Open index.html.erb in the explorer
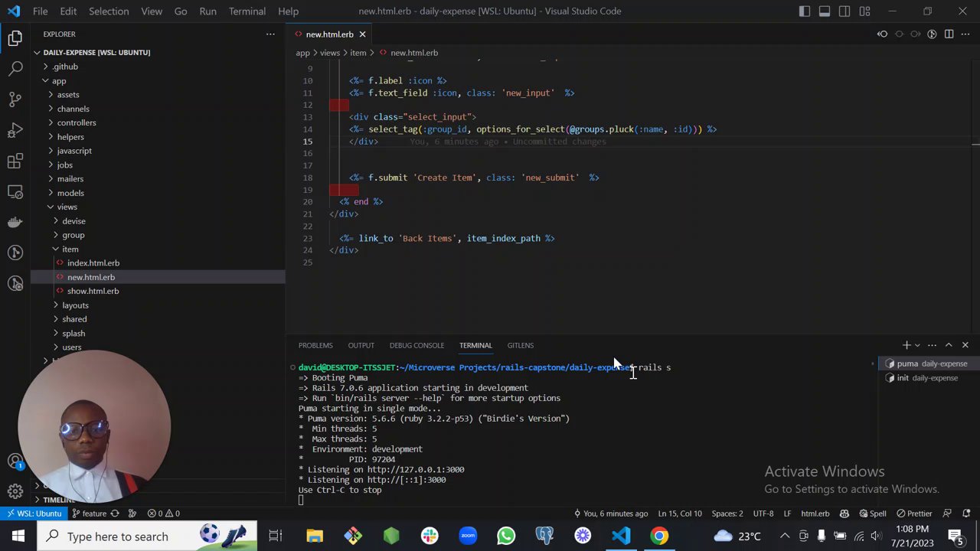 (93, 263)
